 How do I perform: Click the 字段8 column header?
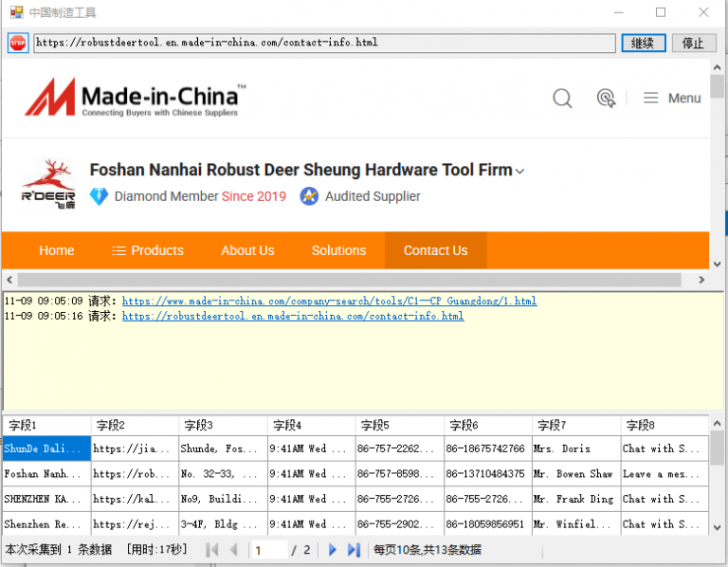[664, 425]
